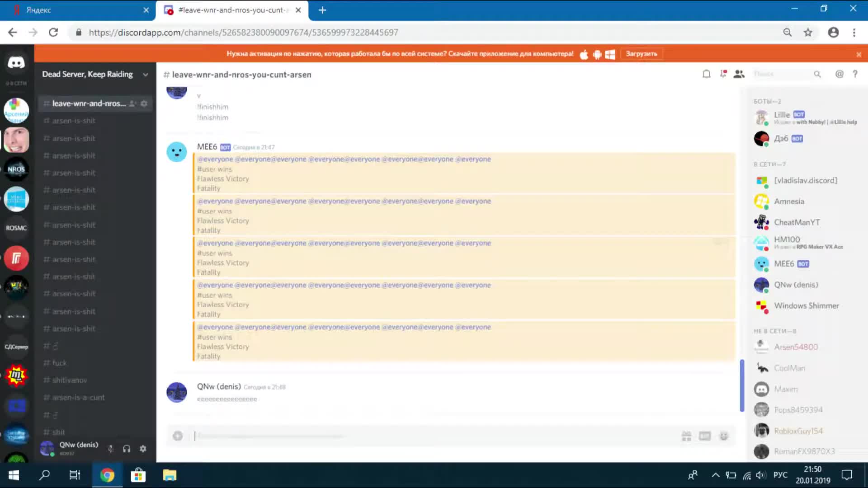
Task: Toggle headphones deafen in user panel
Action: click(x=127, y=449)
